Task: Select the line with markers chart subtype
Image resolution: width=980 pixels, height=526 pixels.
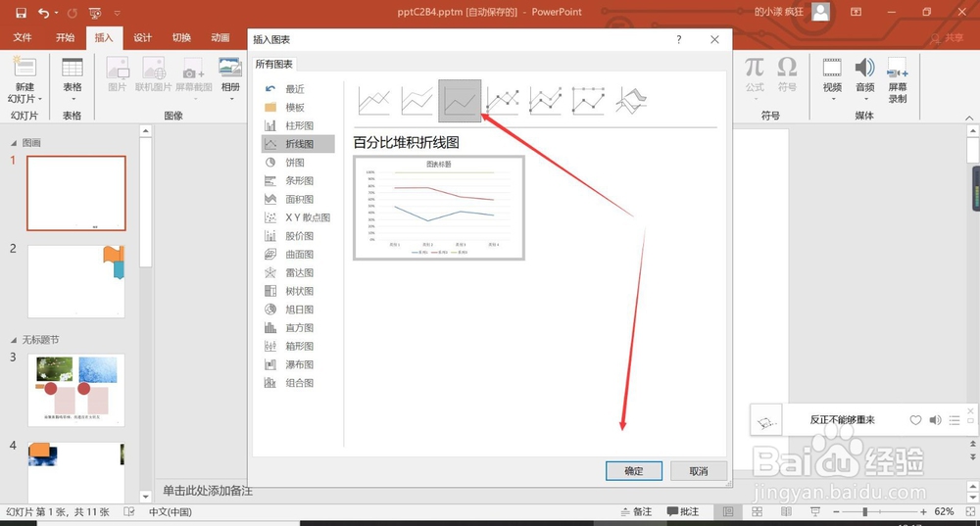Action: 503,101
